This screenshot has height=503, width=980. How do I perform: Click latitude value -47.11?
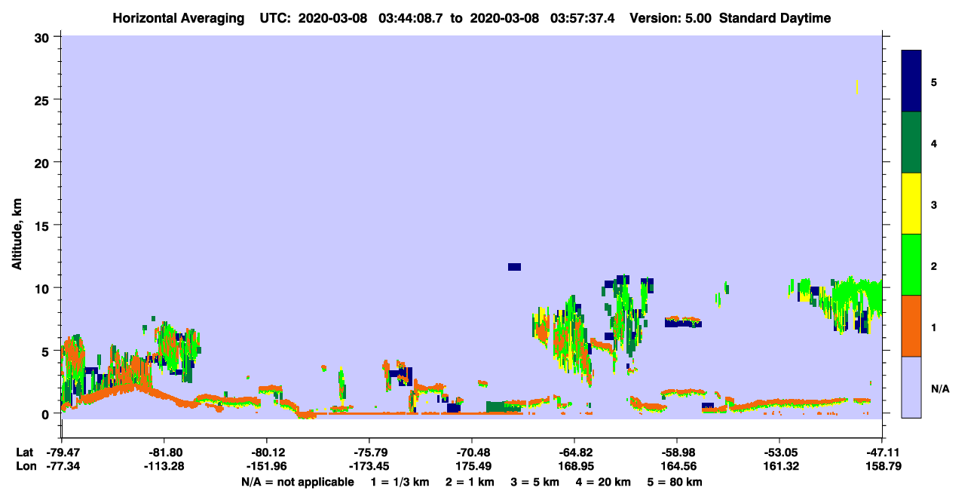882,452
